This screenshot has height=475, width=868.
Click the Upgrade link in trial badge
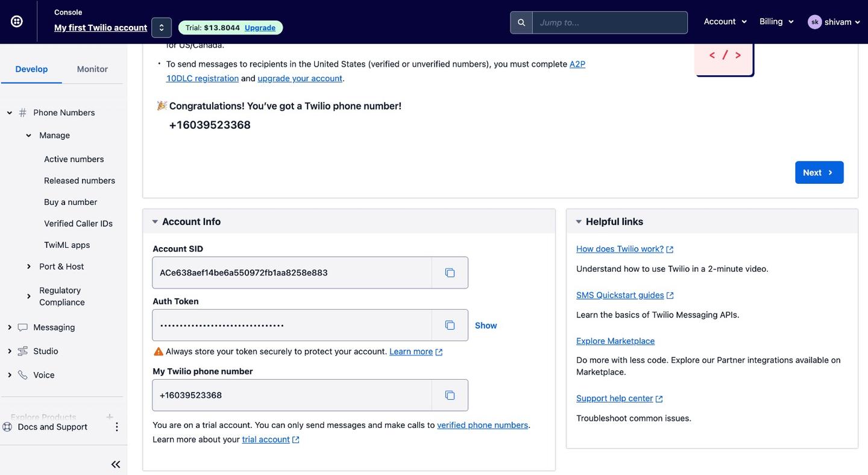pyautogui.click(x=260, y=28)
